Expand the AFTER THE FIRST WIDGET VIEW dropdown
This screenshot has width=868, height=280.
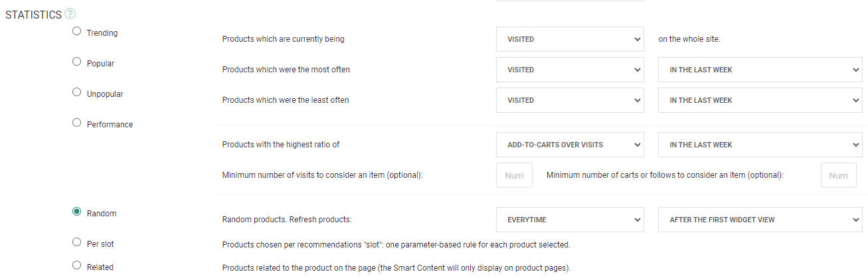[x=760, y=220]
